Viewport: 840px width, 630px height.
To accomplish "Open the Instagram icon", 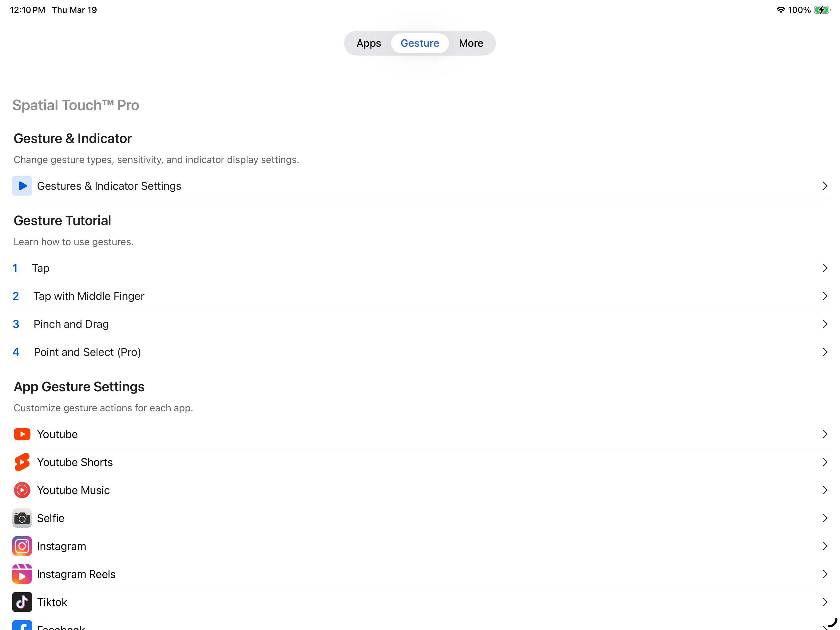I will point(22,546).
